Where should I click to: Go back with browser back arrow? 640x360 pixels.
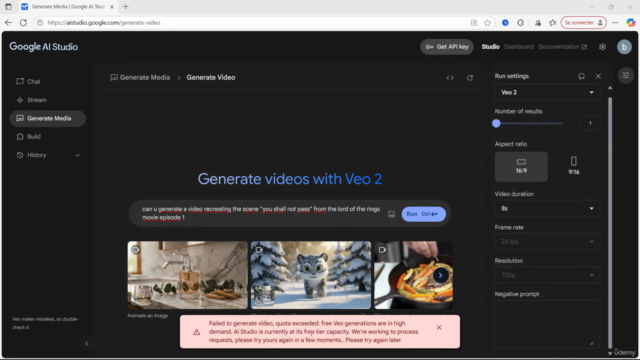pos(8,23)
